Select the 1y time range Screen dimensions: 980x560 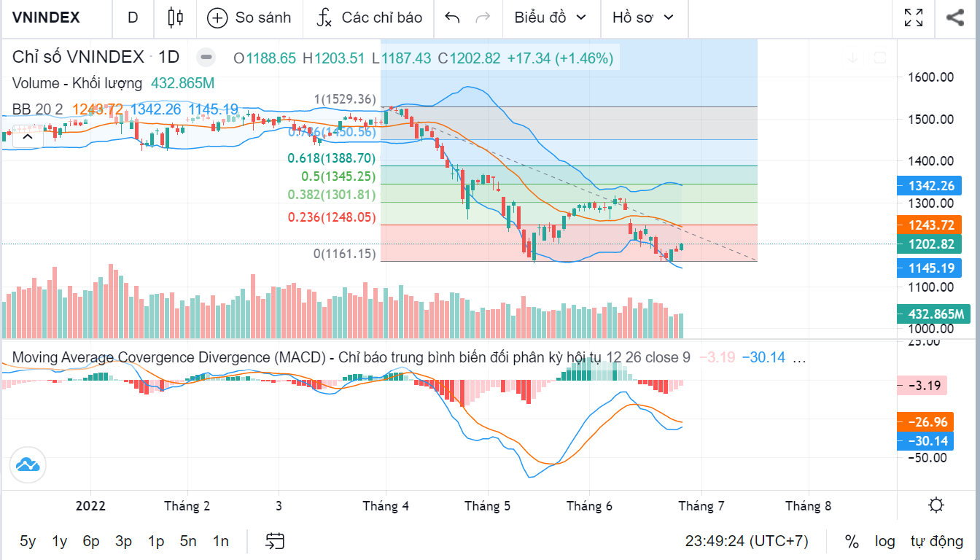pyautogui.click(x=60, y=541)
